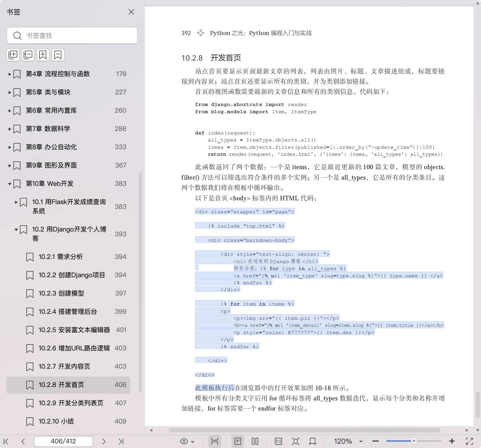Jump to 10.2.4 搭建管理后台
481x448 pixels.
(68, 312)
